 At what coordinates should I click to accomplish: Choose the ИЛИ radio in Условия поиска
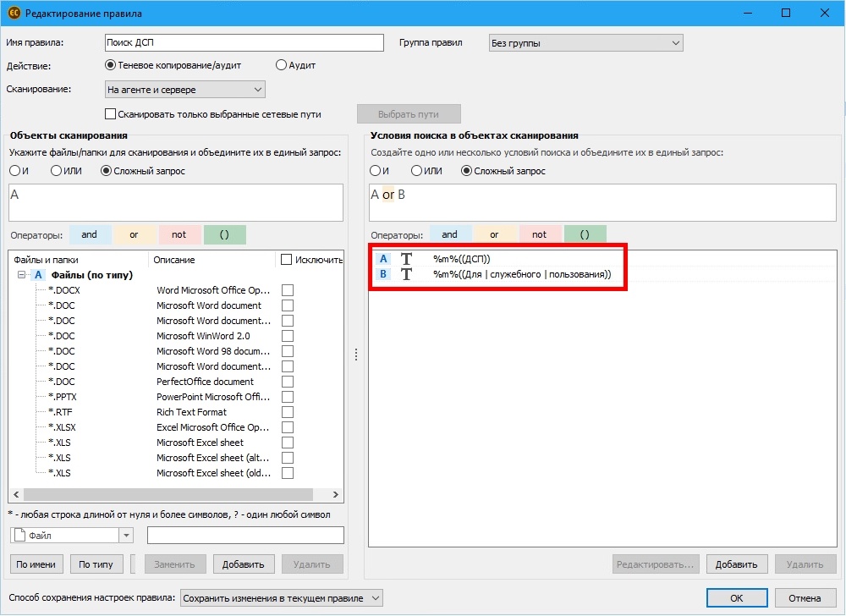(x=416, y=171)
